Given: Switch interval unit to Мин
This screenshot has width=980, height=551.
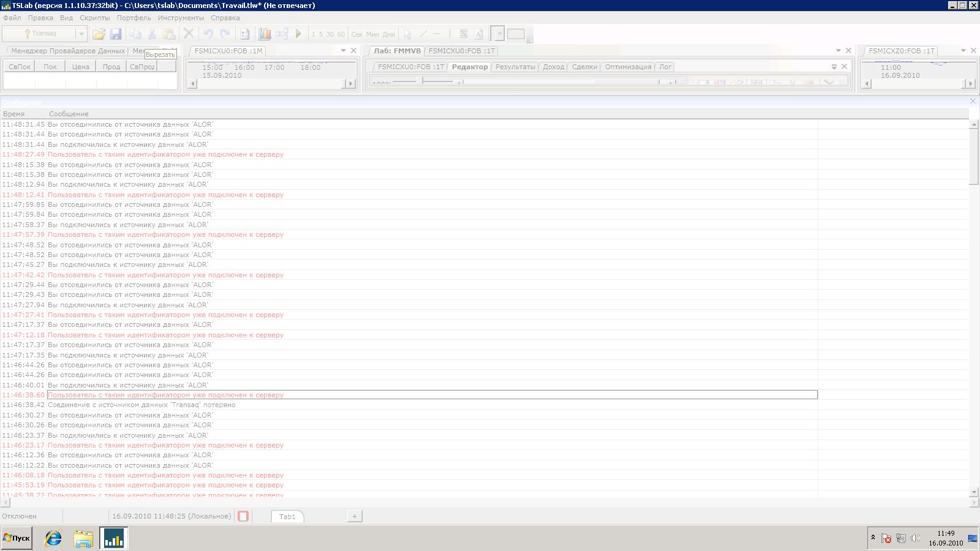Looking at the screenshot, I should tap(372, 34).
